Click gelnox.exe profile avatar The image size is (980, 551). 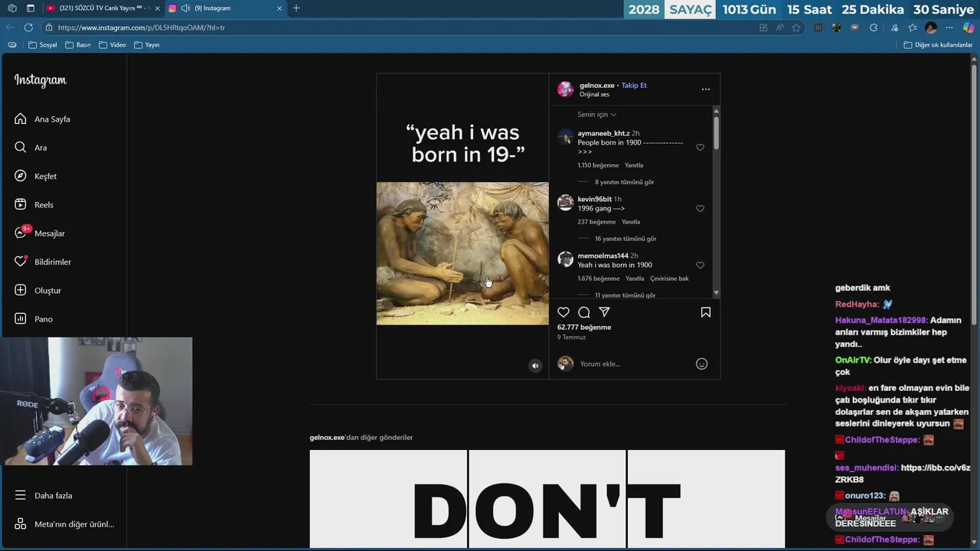point(565,90)
